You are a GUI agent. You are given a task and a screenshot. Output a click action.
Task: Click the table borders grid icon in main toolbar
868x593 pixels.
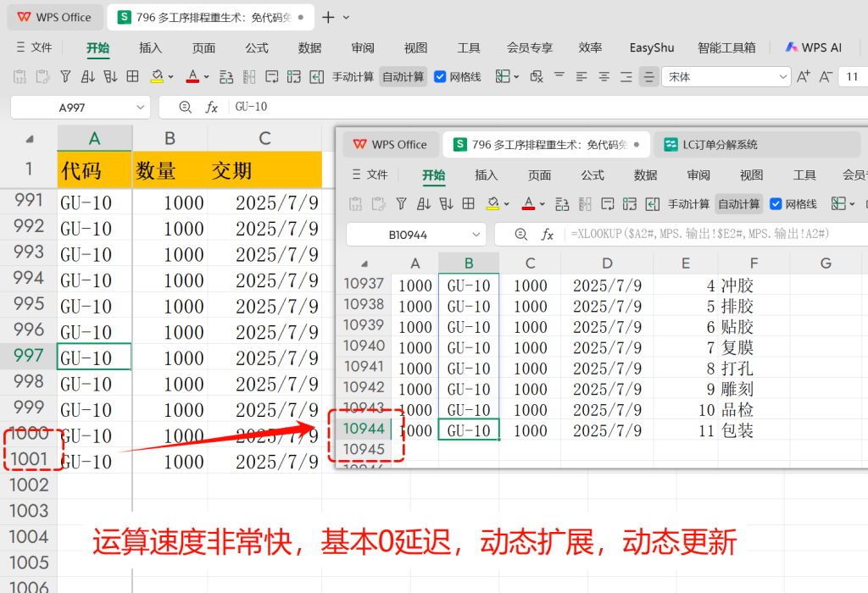pos(133,76)
